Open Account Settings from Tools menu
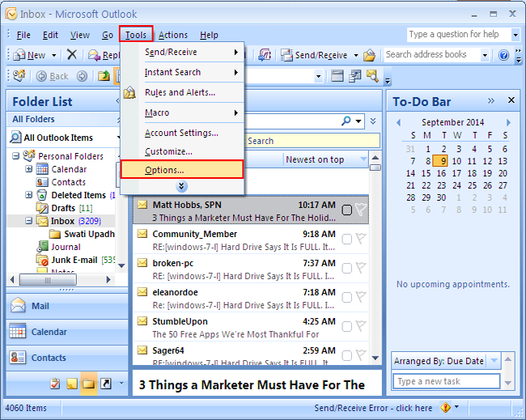Viewport: 526px width, 420px height. (181, 133)
